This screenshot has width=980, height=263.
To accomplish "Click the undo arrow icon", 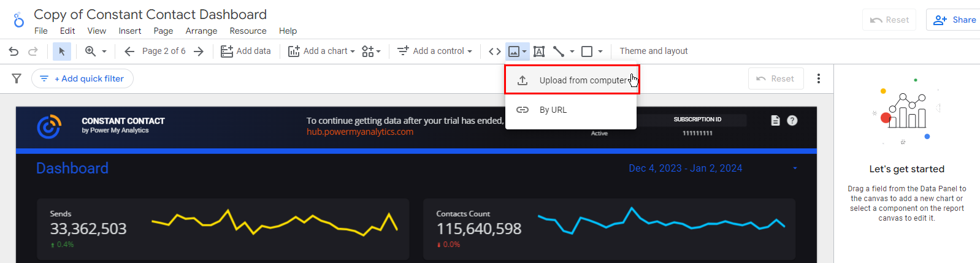I will coord(13,51).
